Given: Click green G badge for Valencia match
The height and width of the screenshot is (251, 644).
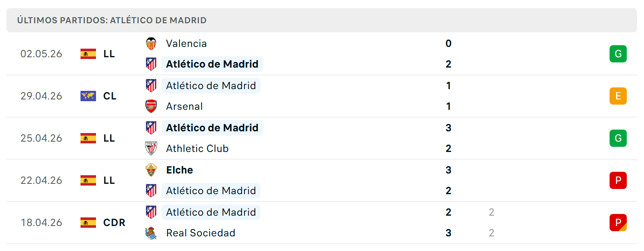Looking at the screenshot, I should 618,54.
